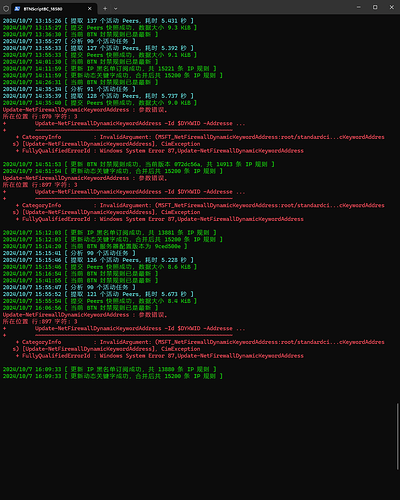Close the BTNScriptBC terminal tab
Image resolution: width=400 pixels, height=500 pixels.
coord(90,8)
